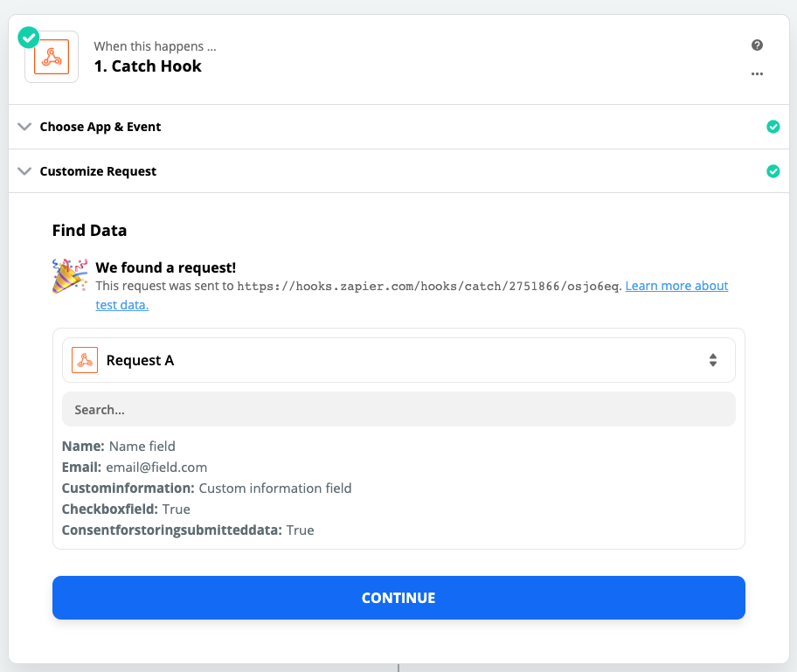The height and width of the screenshot is (672, 797).
Task: Click the 'Consentforstoringsubmitteddata: True' row
Action: [188, 530]
